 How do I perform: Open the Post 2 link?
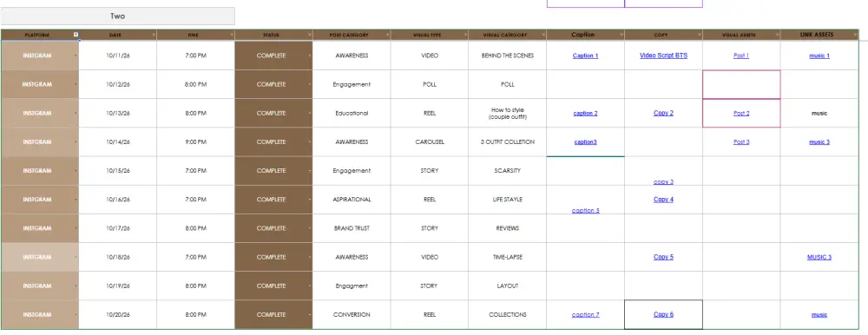(x=741, y=114)
